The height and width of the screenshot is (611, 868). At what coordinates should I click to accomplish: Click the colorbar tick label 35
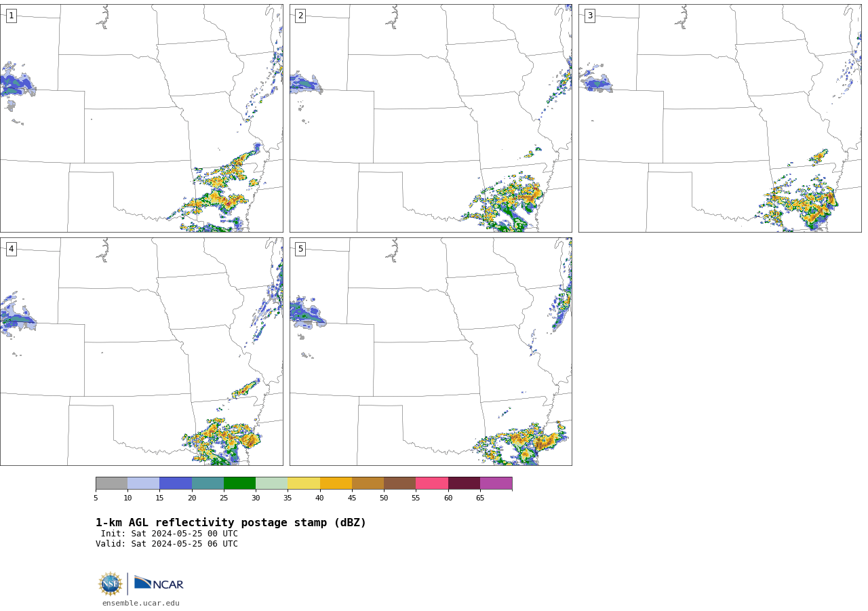(288, 498)
